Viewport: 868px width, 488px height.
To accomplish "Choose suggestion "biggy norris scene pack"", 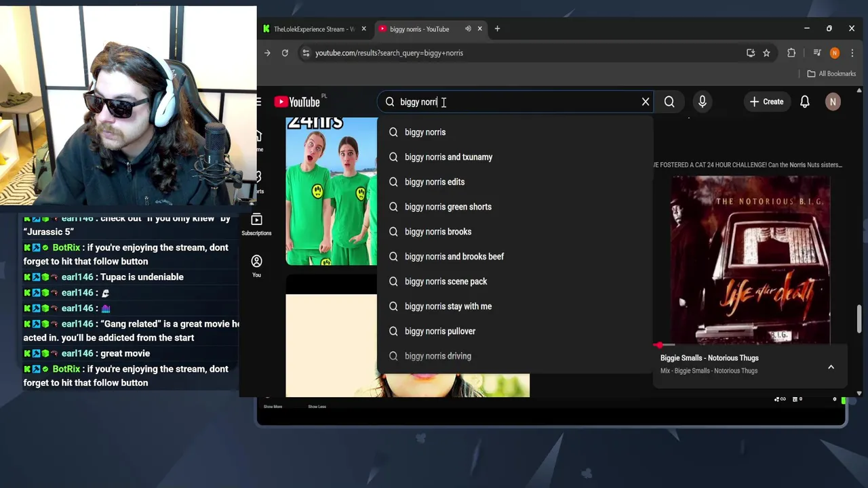I will (x=515, y=281).
